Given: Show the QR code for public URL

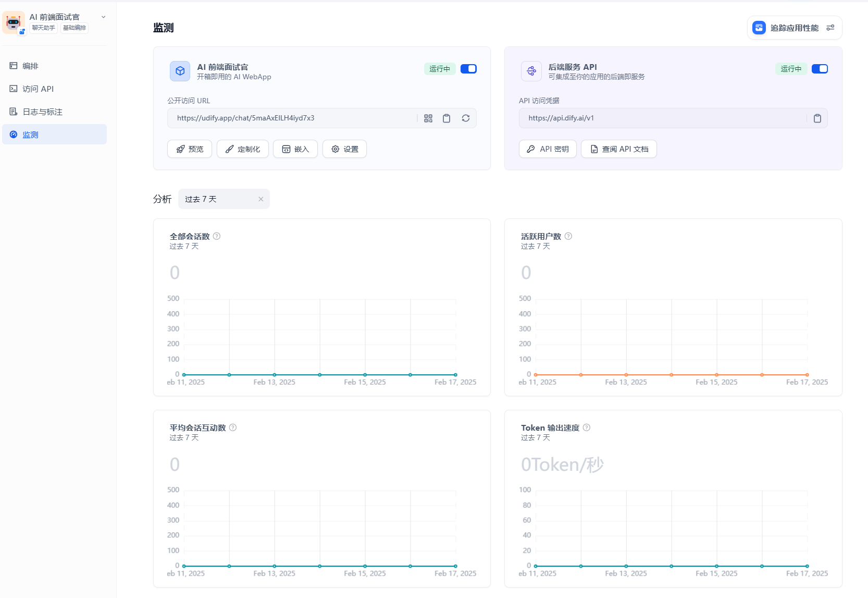Looking at the screenshot, I should [428, 118].
